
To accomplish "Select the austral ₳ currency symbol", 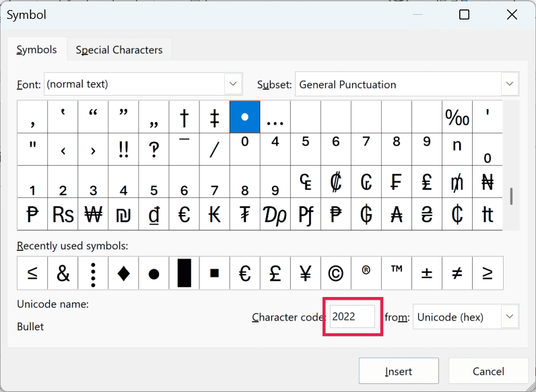I will [397, 214].
